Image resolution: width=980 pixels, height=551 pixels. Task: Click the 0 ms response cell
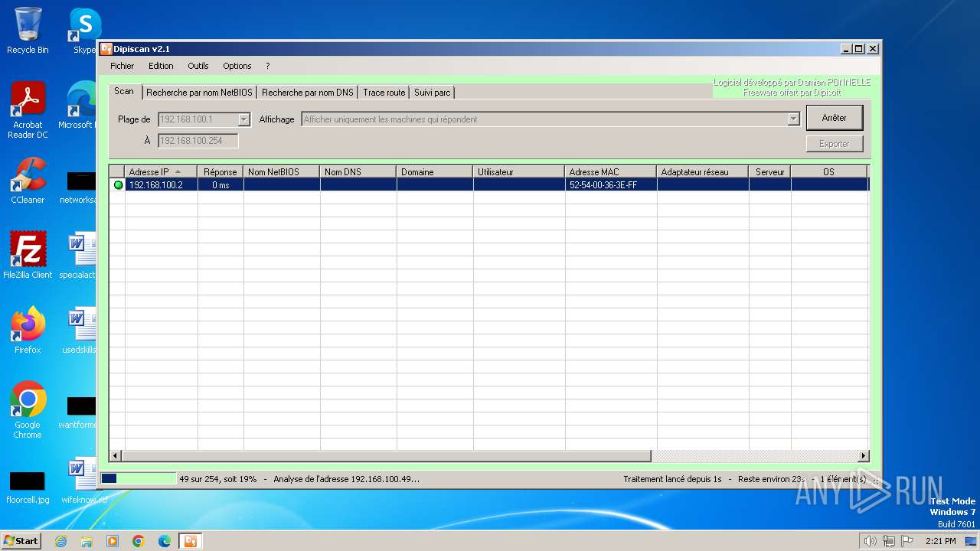click(x=220, y=185)
